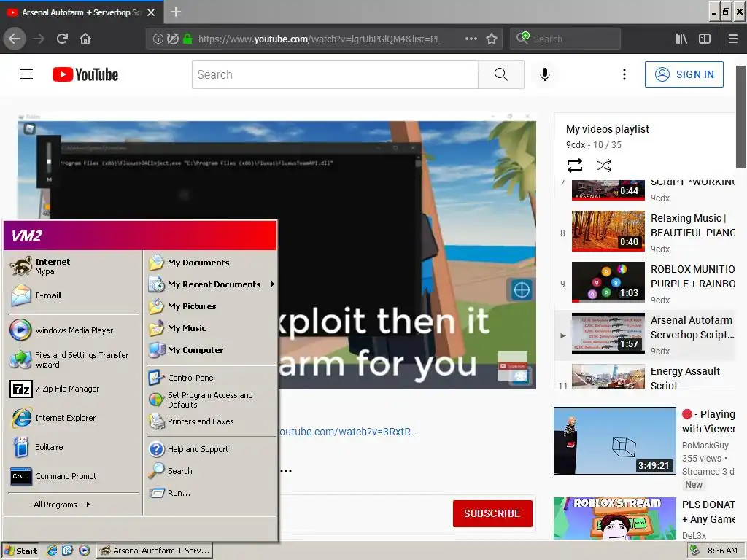The image size is (747, 560).
Task: Toggle playlist shuffle
Action: click(603, 166)
